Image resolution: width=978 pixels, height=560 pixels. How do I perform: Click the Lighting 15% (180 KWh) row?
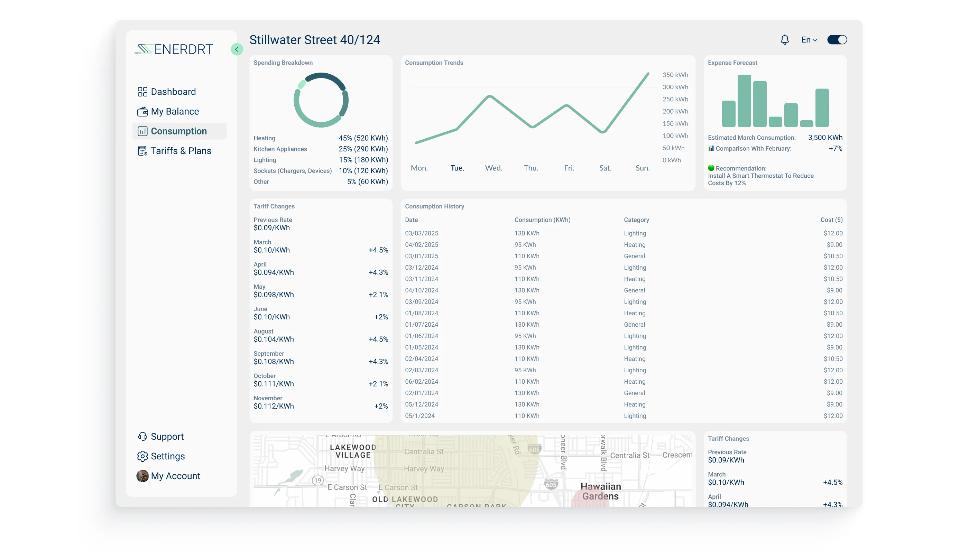321,160
